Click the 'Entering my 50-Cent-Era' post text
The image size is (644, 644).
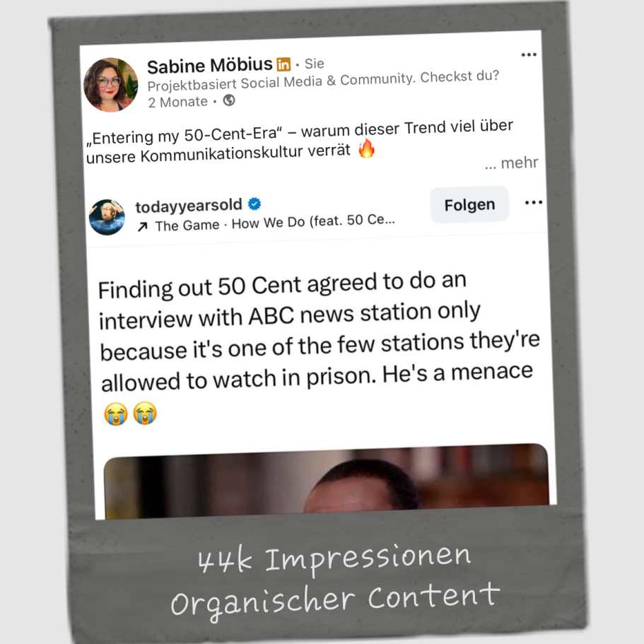click(x=300, y=141)
